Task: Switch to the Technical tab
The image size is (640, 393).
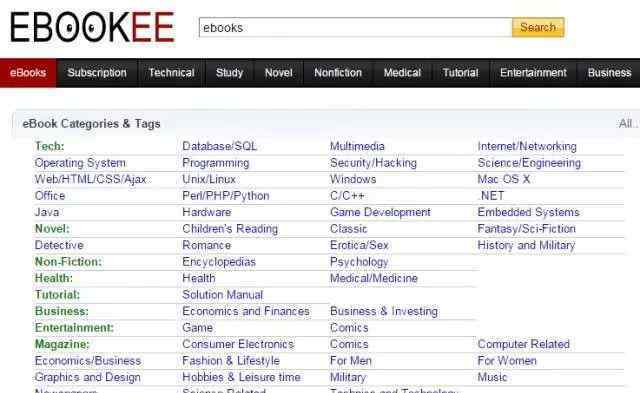Action: (x=171, y=73)
